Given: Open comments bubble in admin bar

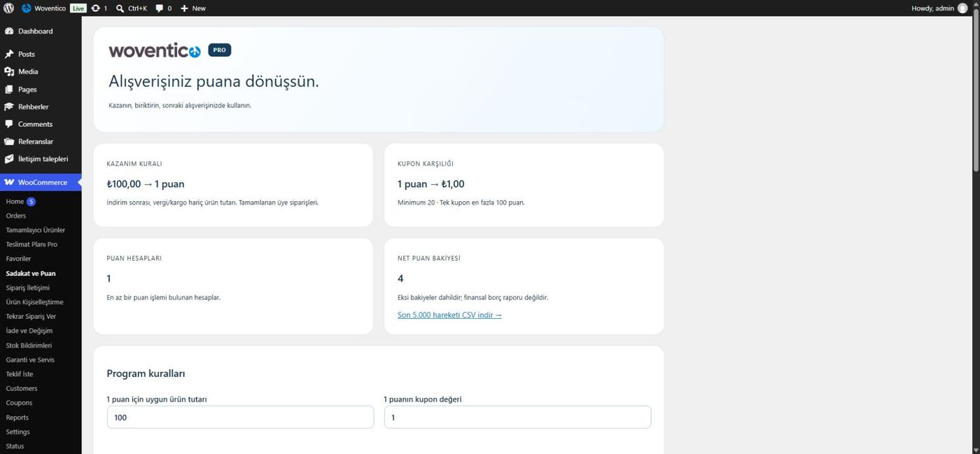Looking at the screenshot, I should [x=163, y=8].
